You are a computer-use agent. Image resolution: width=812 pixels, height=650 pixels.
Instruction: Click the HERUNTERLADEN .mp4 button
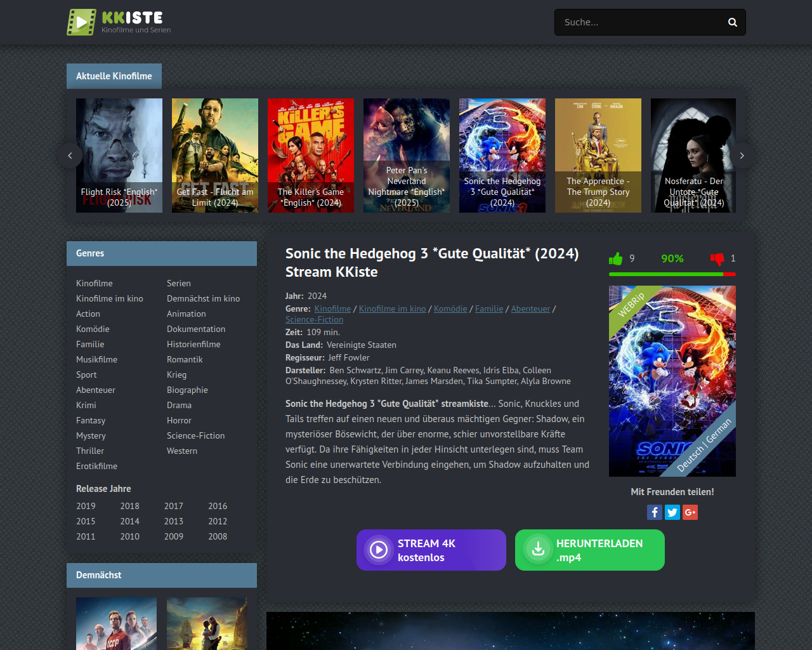[x=590, y=550]
